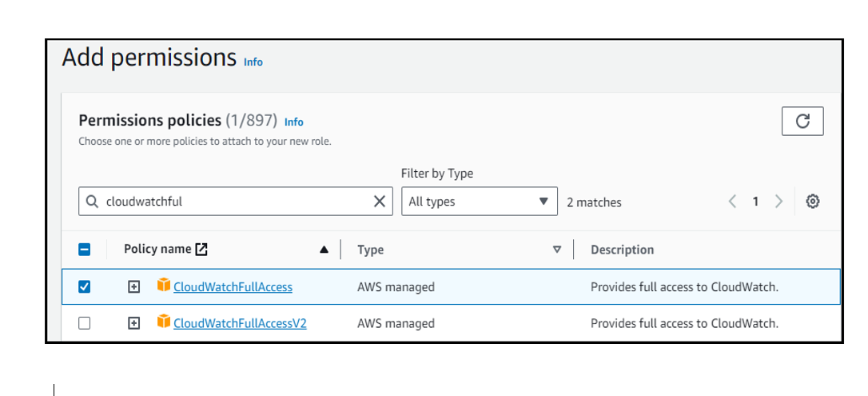The width and height of the screenshot is (868, 396).
Task: Click the CloudWatchFullAccessV2 policy cube icon
Action: (164, 322)
